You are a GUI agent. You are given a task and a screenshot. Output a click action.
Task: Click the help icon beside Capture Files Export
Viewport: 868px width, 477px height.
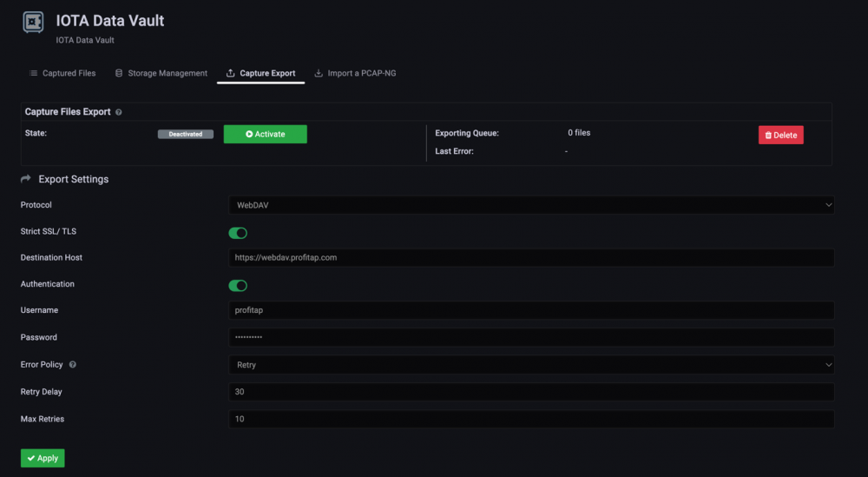pos(118,112)
